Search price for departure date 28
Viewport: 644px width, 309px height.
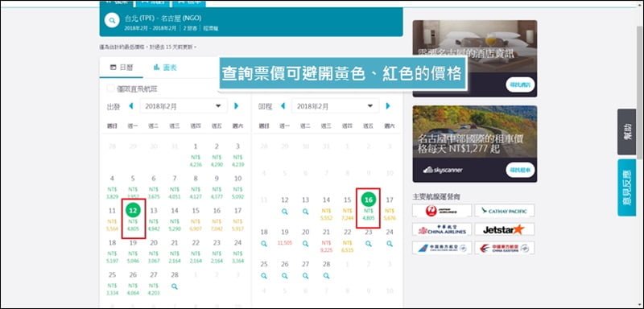click(x=175, y=286)
